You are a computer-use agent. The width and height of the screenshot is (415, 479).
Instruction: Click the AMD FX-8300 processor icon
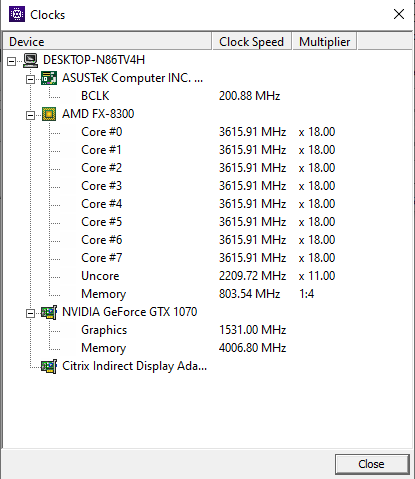coord(49,114)
